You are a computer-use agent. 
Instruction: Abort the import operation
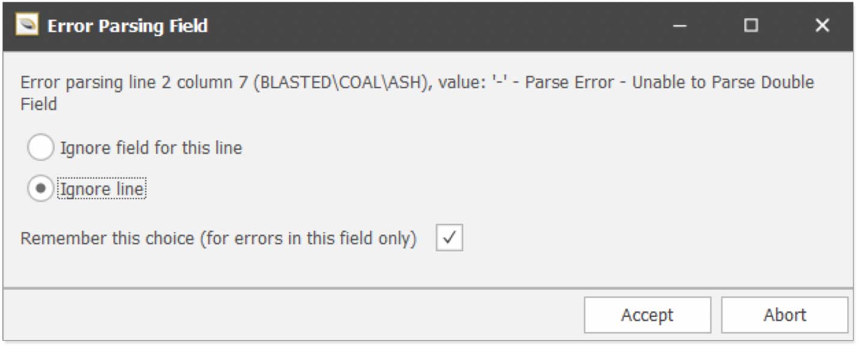785,315
